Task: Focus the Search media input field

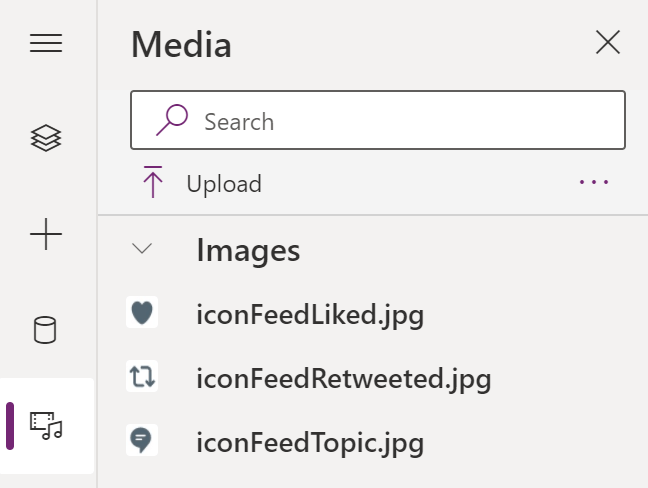Action: pos(400,121)
